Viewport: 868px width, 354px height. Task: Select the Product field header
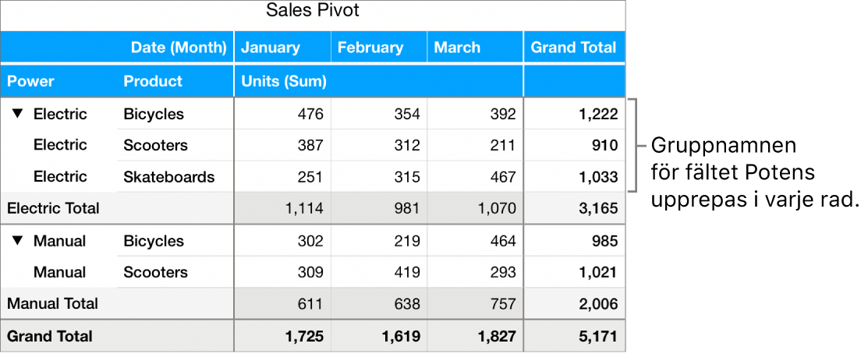(153, 81)
